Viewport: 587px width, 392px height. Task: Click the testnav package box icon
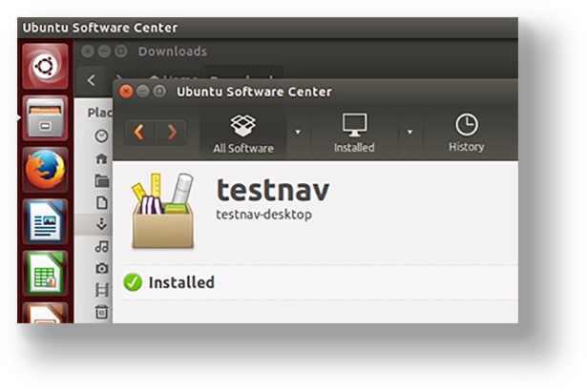tap(163, 211)
